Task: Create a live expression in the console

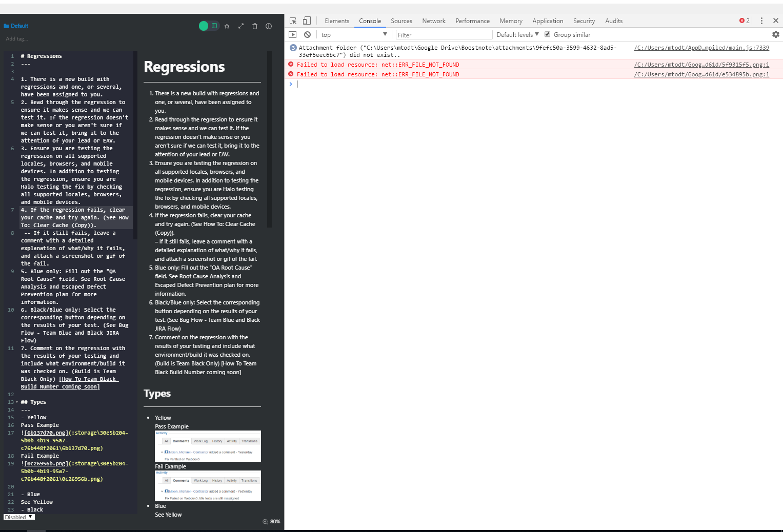Action: [x=292, y=34]
